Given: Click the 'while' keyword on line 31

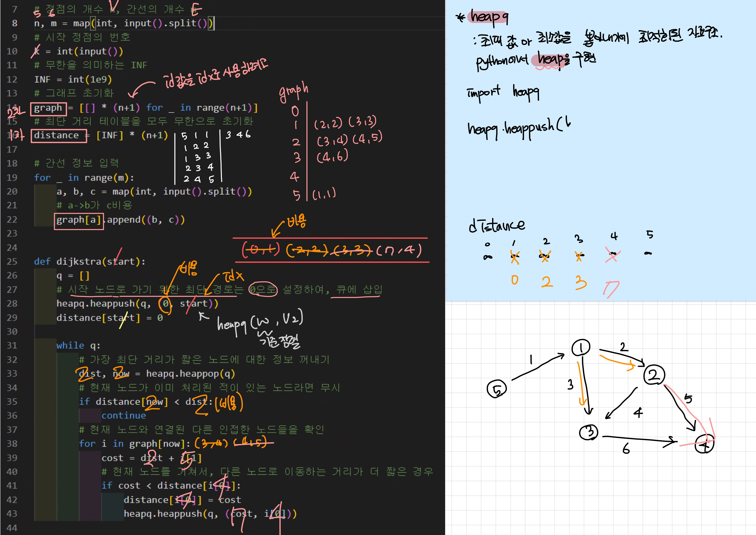Looking at the screenshot, I should (x=70, y=346).
